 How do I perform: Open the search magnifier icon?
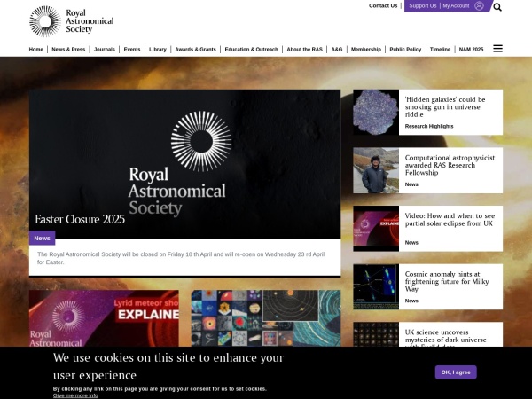(x=497, y=7)
